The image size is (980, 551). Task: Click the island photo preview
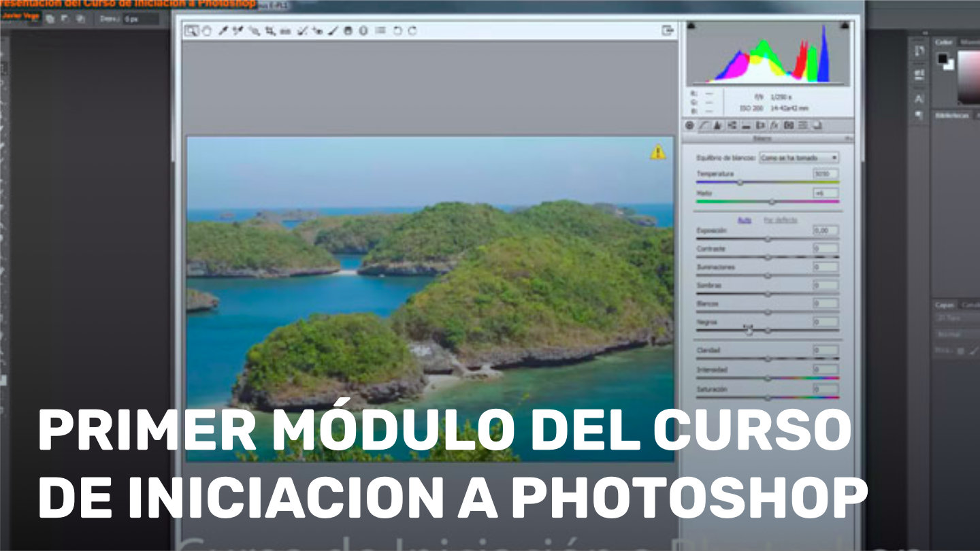(430, 299)
